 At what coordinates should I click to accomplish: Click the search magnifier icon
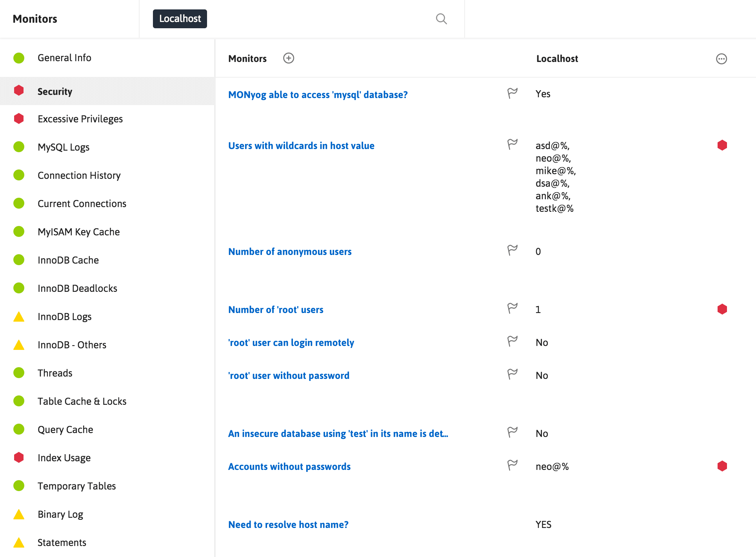441,19
